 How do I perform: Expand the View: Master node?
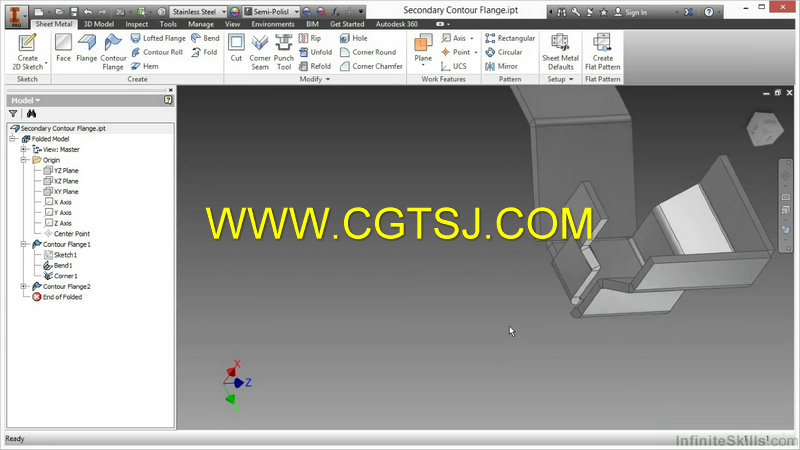[x=23, y=149]
